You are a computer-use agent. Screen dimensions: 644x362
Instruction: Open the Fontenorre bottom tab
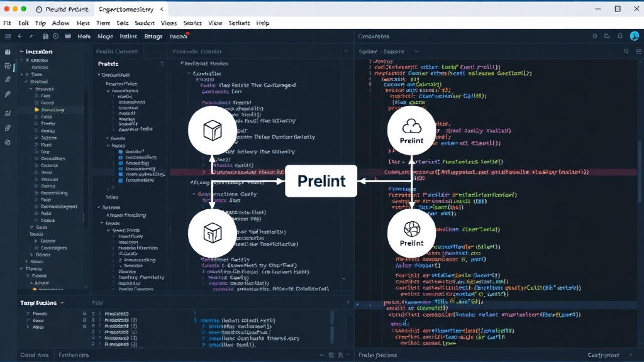(74, 355)
